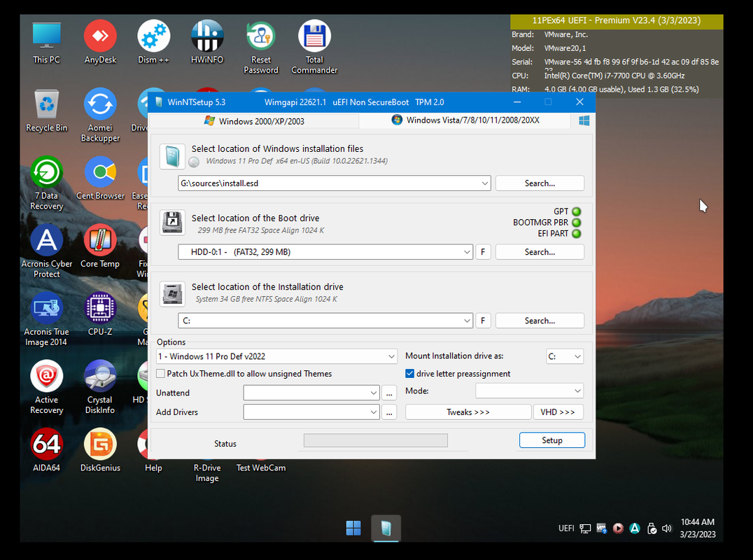Open the Start menu on taskbar
Screen dimensions: 753x560
click(x=353, y=528)
